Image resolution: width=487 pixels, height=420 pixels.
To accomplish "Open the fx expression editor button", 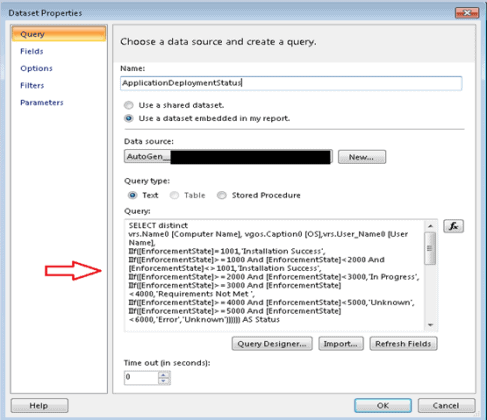I will (x=453, y=226).
